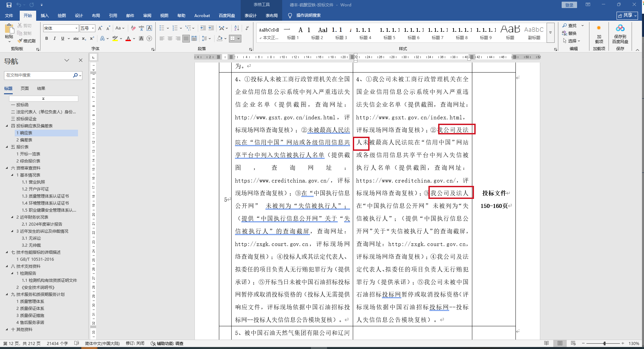644x349 pixels.
Task: Click the 登录 sign-in button
Action: [x=569, y=5]
